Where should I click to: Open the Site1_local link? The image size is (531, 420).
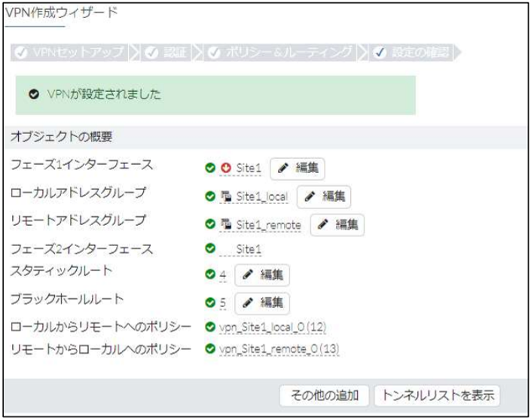click(x=262, y=196)
